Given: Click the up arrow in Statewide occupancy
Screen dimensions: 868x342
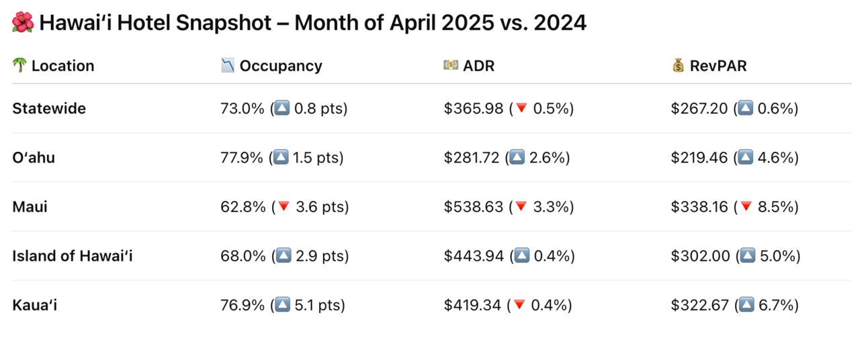Looking at the screenshot, I should [282, 109].
